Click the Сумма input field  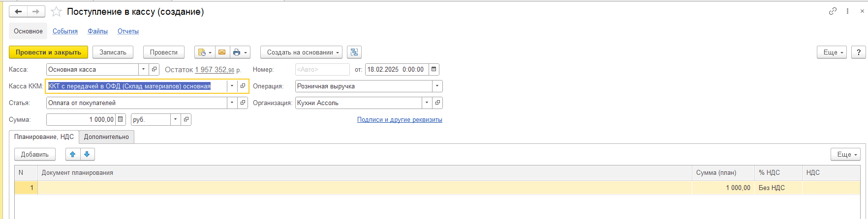pos(81,119)
